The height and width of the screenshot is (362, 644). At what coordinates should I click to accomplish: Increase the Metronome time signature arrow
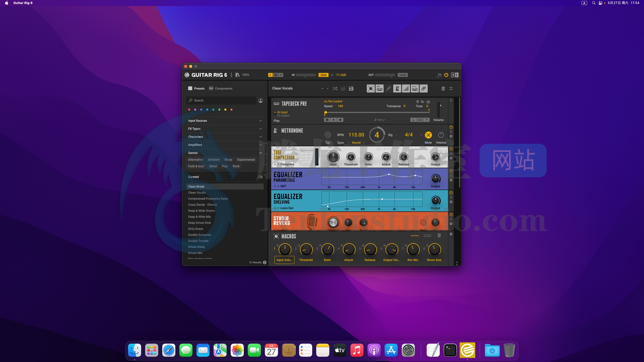(421, 135)
